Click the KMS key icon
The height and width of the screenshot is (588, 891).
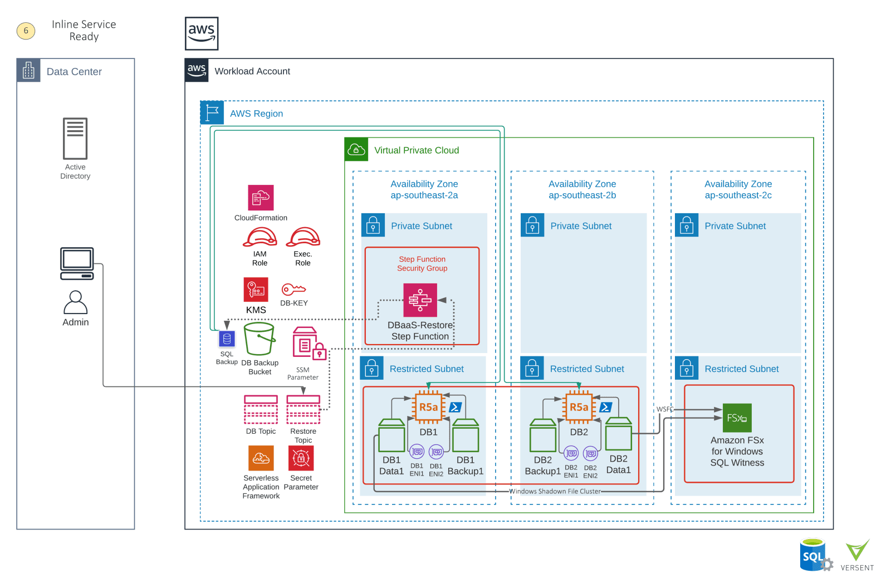click(x=255, y=290)
